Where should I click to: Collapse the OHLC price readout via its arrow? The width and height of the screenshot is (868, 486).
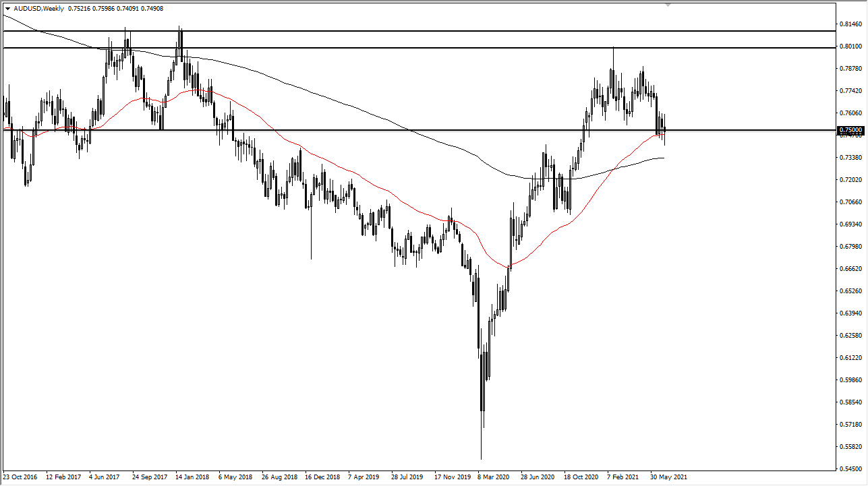point(8,9)
